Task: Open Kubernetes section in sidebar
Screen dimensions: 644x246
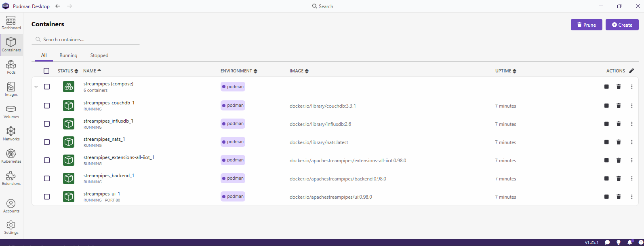Action: (11, 156)
